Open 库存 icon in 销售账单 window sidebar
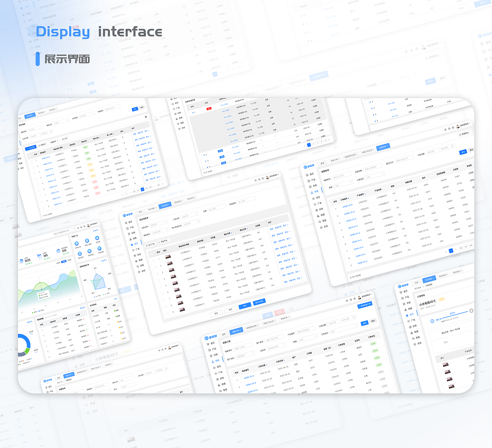Image resolution: width=492 pixels, height=448 pixels. point(313,199)
